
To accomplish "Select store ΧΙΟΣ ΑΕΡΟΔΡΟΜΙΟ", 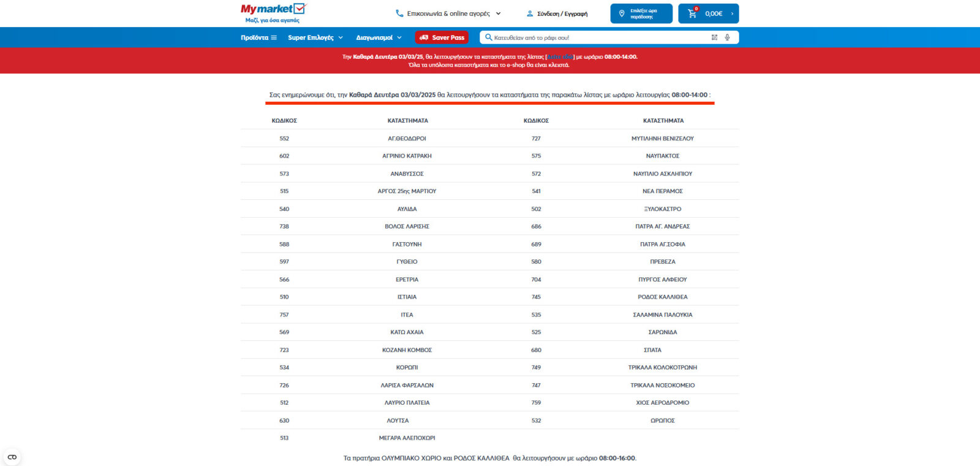I will (663, 403).
